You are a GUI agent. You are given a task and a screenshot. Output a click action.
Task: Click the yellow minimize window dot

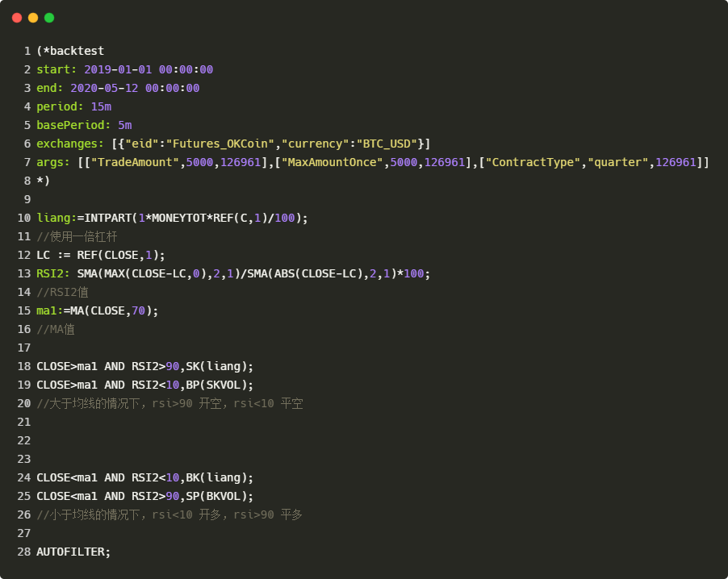pos(33,18)
